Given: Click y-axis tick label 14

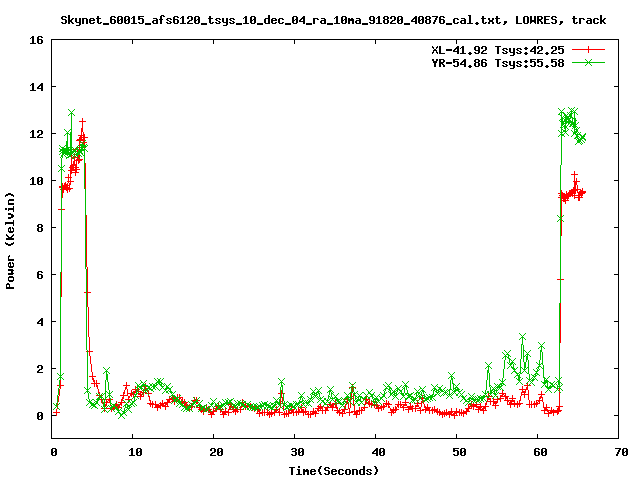Looking at the screenshot, I should point(36,87).
